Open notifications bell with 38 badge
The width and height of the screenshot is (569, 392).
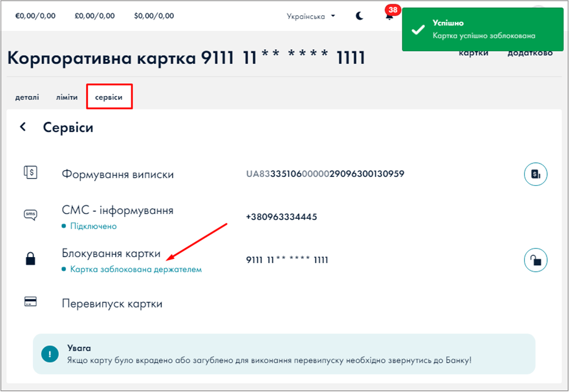[x=389, y=16]
